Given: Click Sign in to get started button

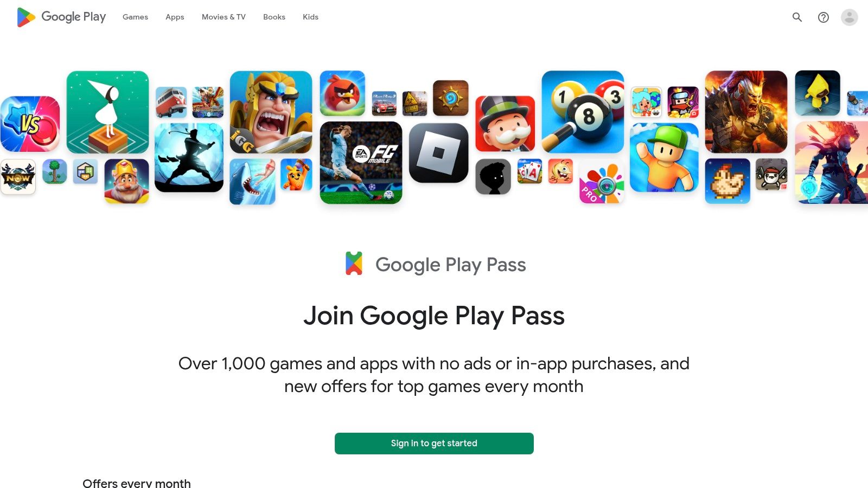Looking at the screenshot, I should click(x=434, y=444).
